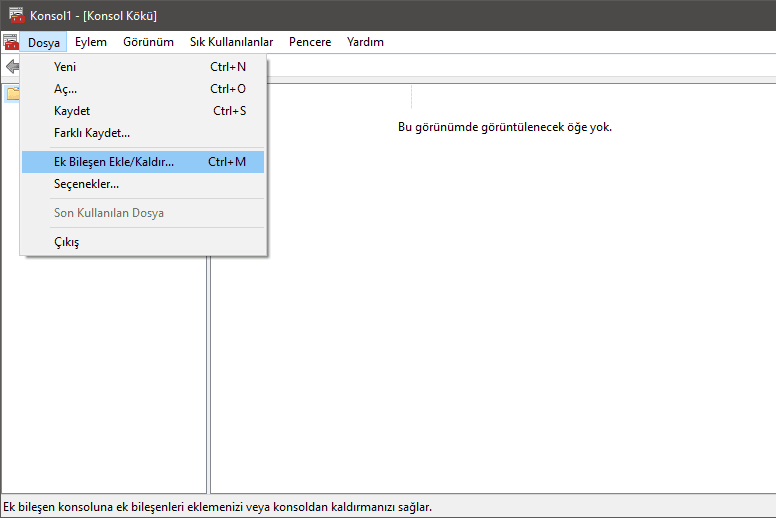Viewport: 776px width, 518px height.
Task: Click the 'Bu görünümde görüntülenecek öğe yok.' text
Action: point(505,127)
